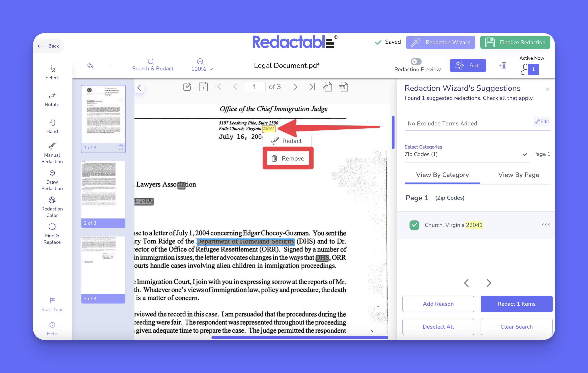Activate the Hand tool
Viewport: 588px width, 373px height.
click(52, 126)
